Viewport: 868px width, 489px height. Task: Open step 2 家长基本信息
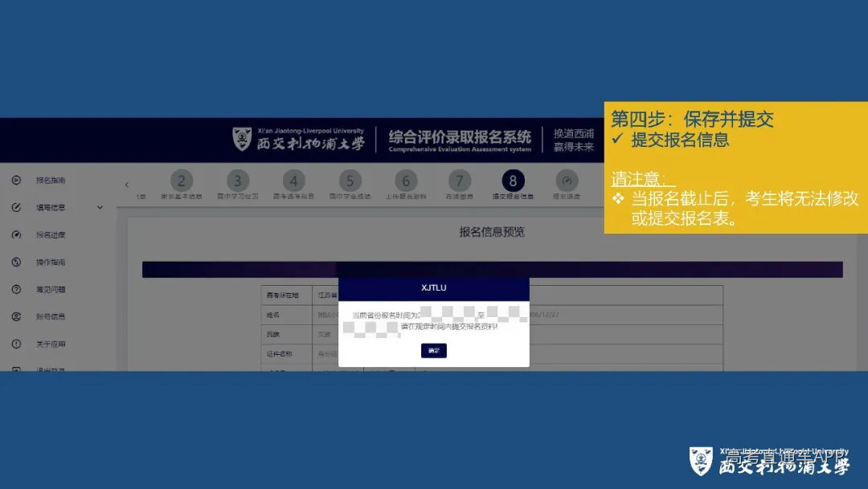(182, 181)
